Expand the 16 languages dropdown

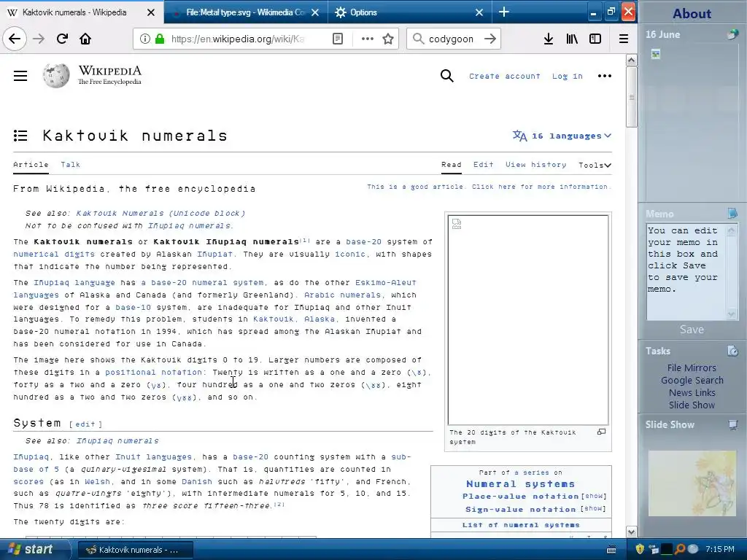tap(562, 136)
